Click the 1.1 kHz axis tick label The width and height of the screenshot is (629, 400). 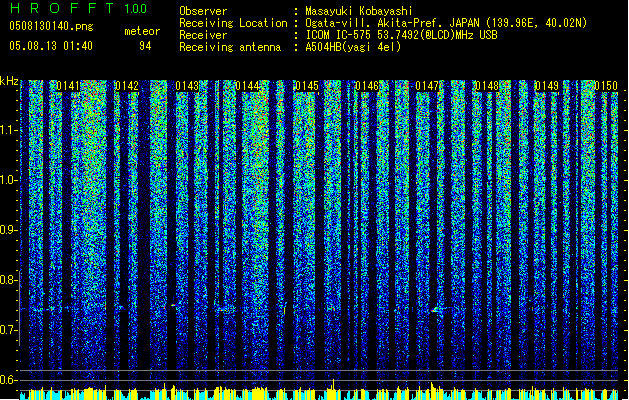point(9,130)
